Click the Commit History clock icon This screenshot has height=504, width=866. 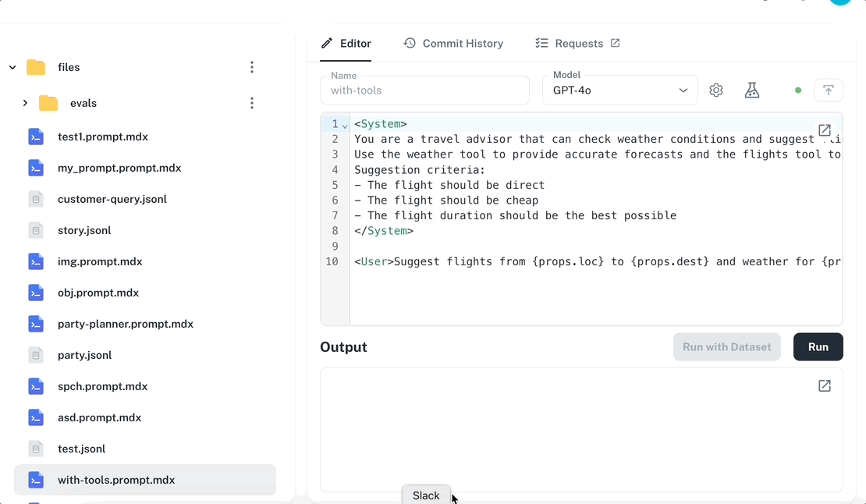410,43
